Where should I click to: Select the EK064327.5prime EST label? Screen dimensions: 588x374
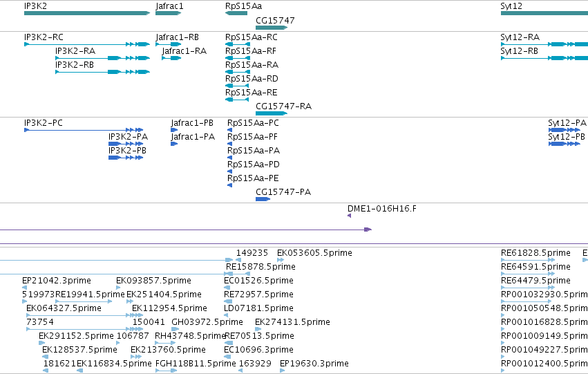tap(64, 308)
